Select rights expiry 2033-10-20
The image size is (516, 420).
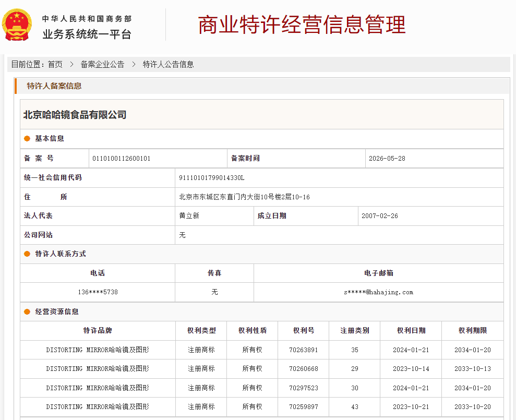pyautogui.click(x=473, y=407)
